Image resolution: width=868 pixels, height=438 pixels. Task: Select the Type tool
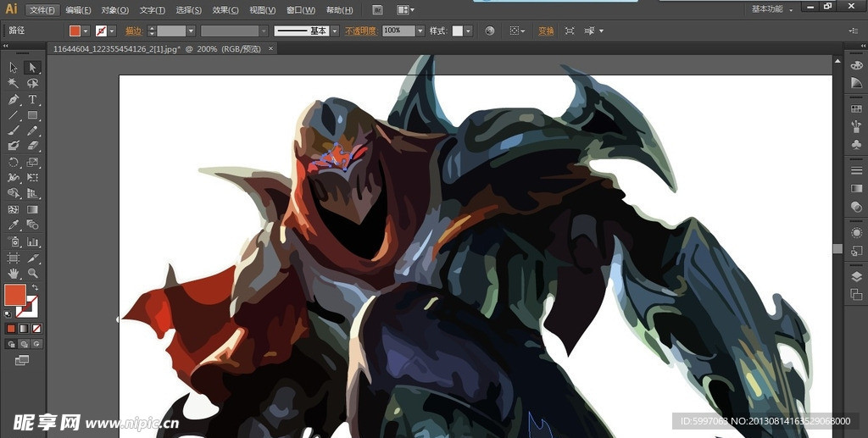tap(33, 100)
